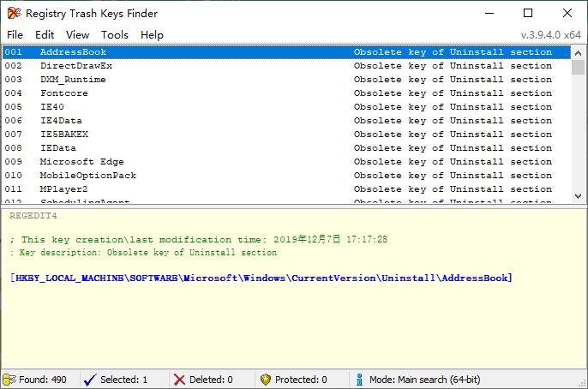Click row number 011
The width and height of the screenshot is (588, 389).
(13, 189)
